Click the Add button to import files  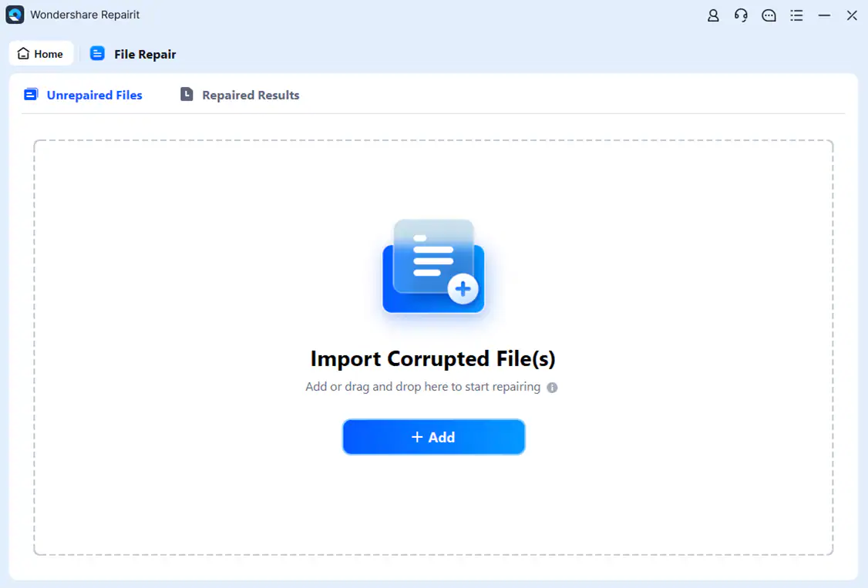pyautogui.click(x=433, y=437)
